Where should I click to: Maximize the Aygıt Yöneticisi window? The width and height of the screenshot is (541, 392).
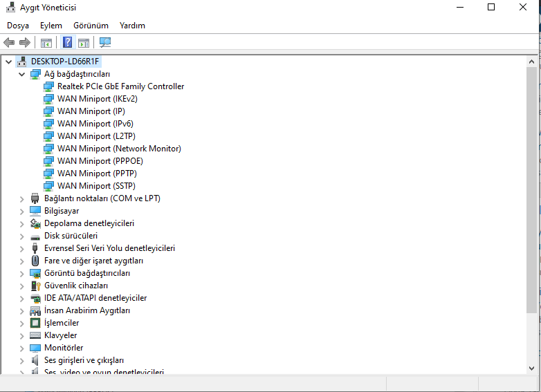[491, 7]
